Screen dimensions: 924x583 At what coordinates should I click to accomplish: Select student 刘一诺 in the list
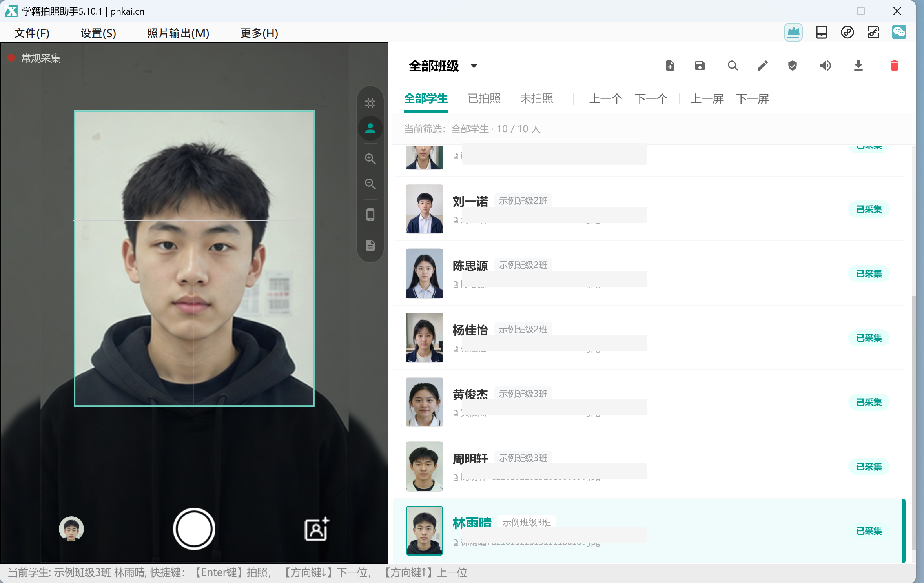point(649,209)
